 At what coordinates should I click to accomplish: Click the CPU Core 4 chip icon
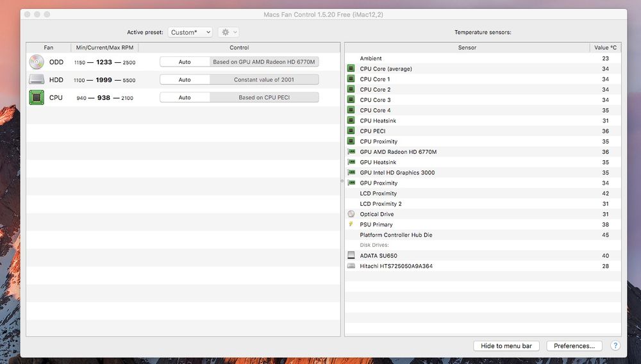351,110
